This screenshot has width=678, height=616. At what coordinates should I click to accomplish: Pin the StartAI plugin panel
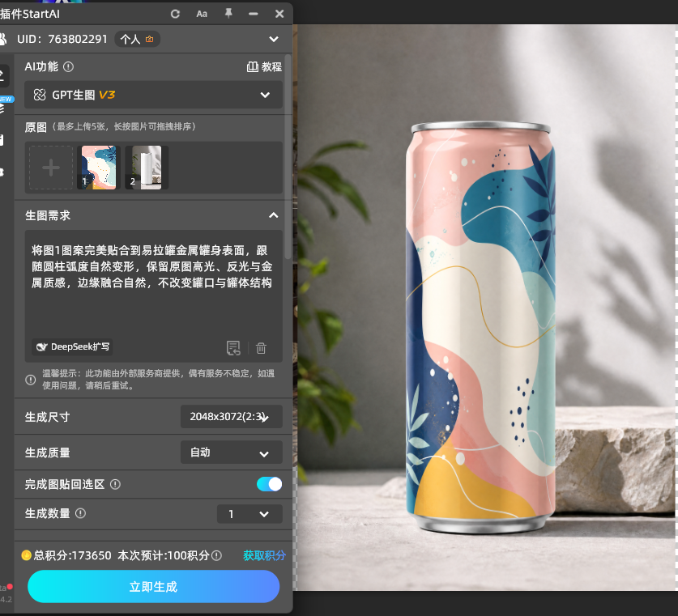coord(228,14)
